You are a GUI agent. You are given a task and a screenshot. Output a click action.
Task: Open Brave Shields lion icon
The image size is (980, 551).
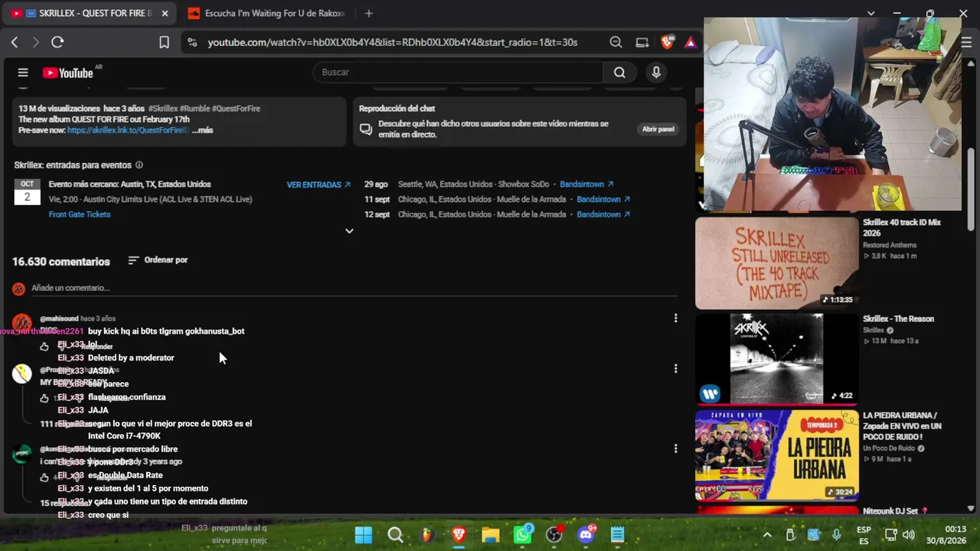point(668,42)
